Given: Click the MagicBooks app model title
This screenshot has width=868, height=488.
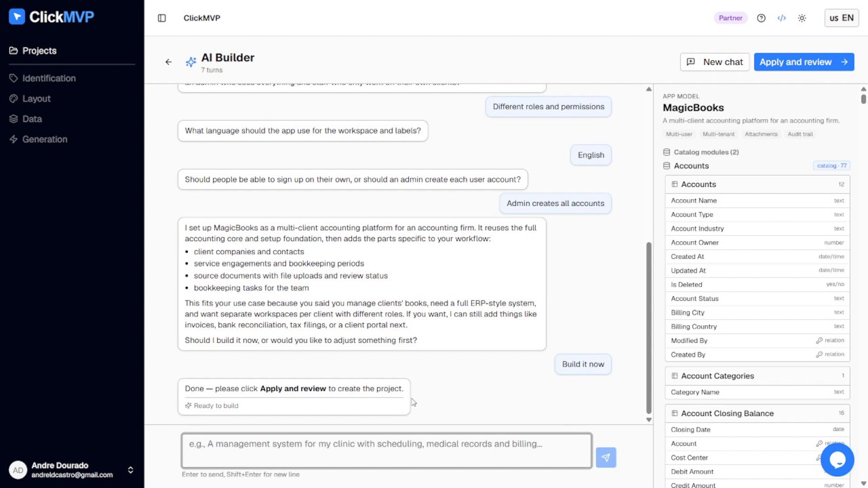Looking at the screenshot, I should (x=693, y=108).
